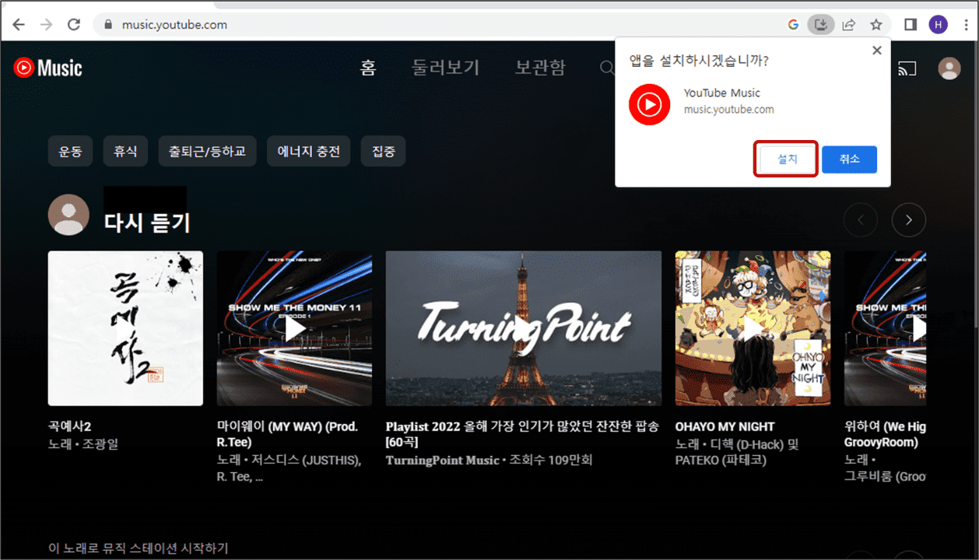Bookmark the page with the star icon
The width and height of the screenshot is (979, 560).
(876, 25)
